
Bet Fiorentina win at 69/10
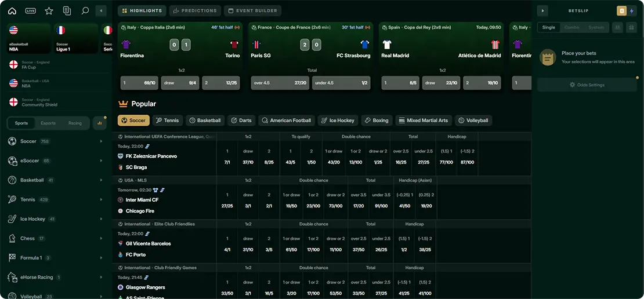click(139, 83)
